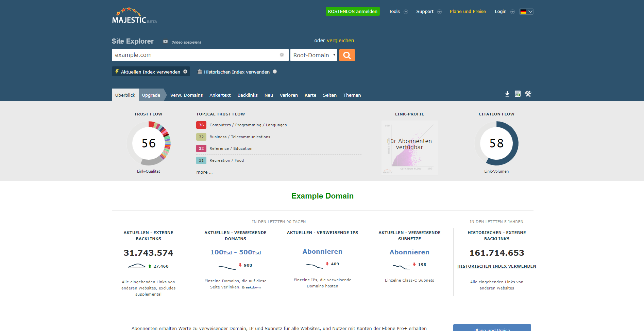Image resolution: width=644 pixels, height=331 pixels.
Task: Click the bank building icon for historic index
Action: click(x=200, y=72)
